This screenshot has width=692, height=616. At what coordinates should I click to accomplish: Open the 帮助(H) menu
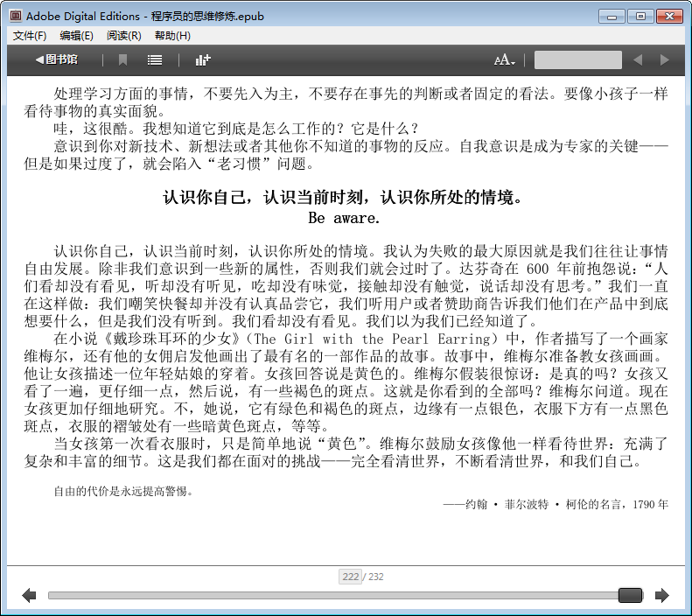pyautogui.click(x=171, y=36)
